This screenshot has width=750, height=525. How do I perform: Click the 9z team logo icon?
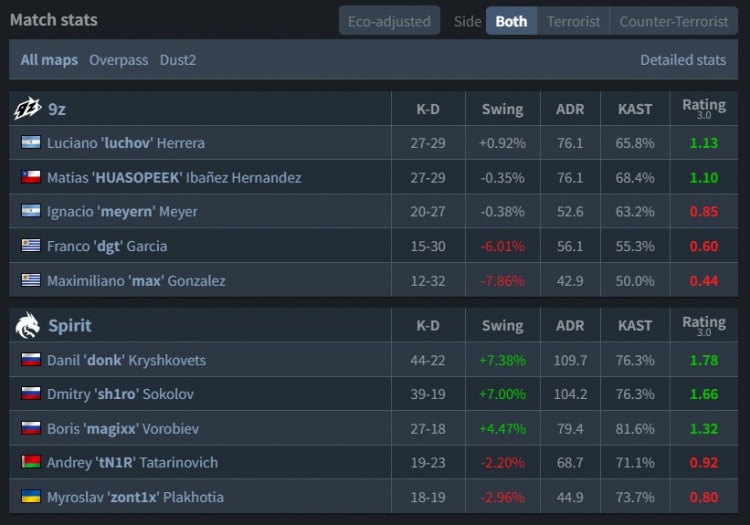(28, 108)
